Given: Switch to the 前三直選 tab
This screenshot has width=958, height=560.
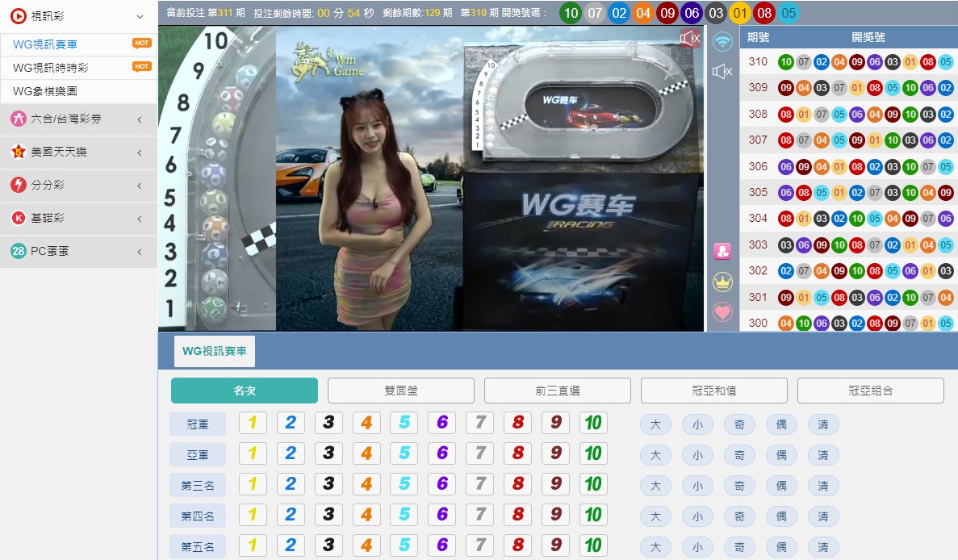Looking at the screenshot, I should coord(557,391).
